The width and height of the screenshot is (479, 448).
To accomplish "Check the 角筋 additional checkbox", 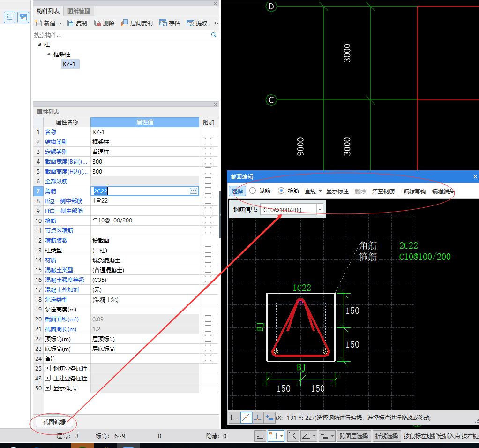I will pos(208,190).
